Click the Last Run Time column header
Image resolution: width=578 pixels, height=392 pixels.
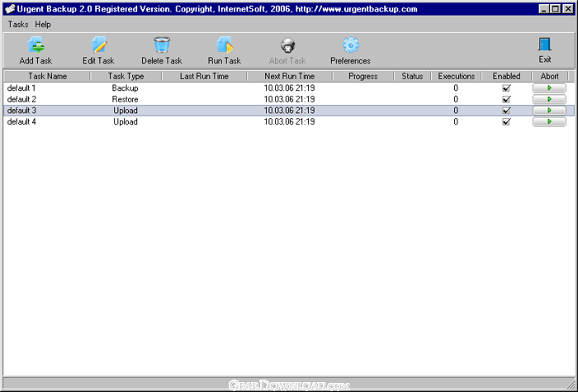point(204,76)
